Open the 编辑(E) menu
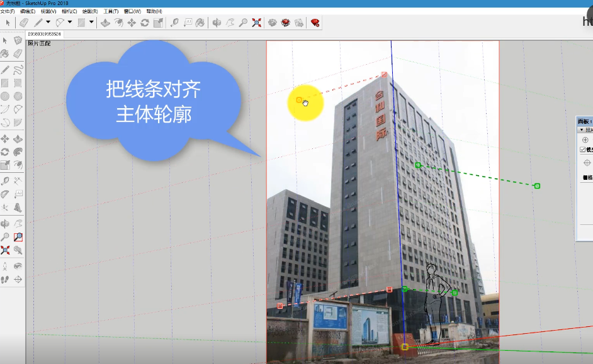The width and height of the screenshot is (593, 364). click(x=28, y=11)
